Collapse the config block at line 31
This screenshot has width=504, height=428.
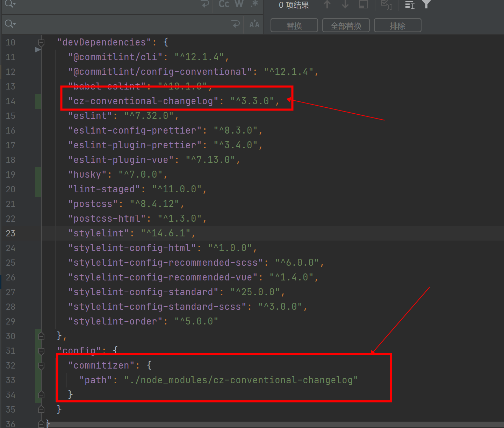[41, 351]
